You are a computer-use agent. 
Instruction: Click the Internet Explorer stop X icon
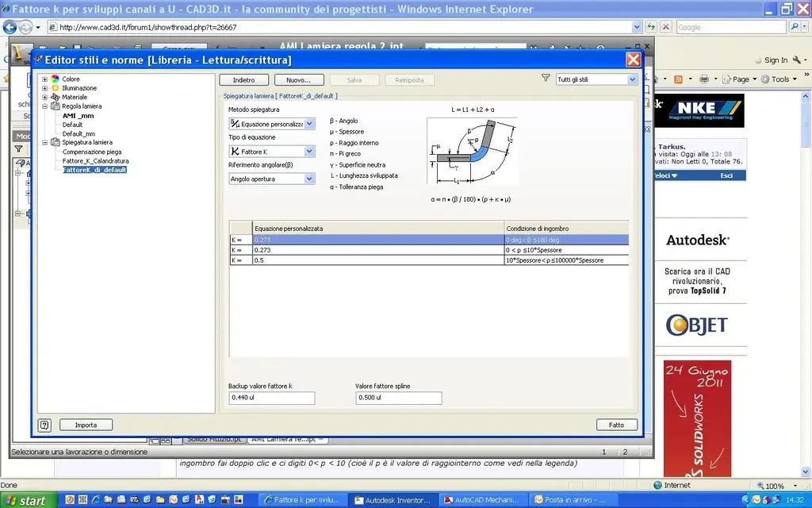(666, 27)
